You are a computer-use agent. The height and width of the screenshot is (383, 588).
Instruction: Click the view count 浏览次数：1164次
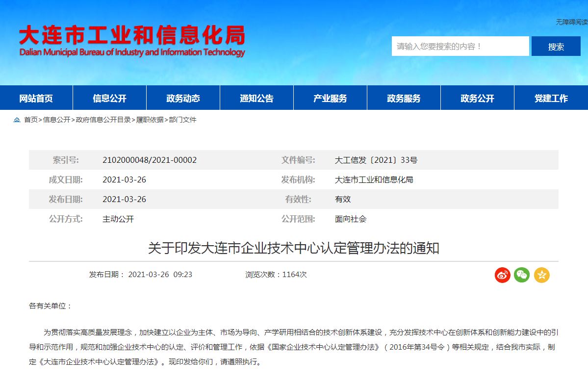pyautogui.click(x=276, y=274)
